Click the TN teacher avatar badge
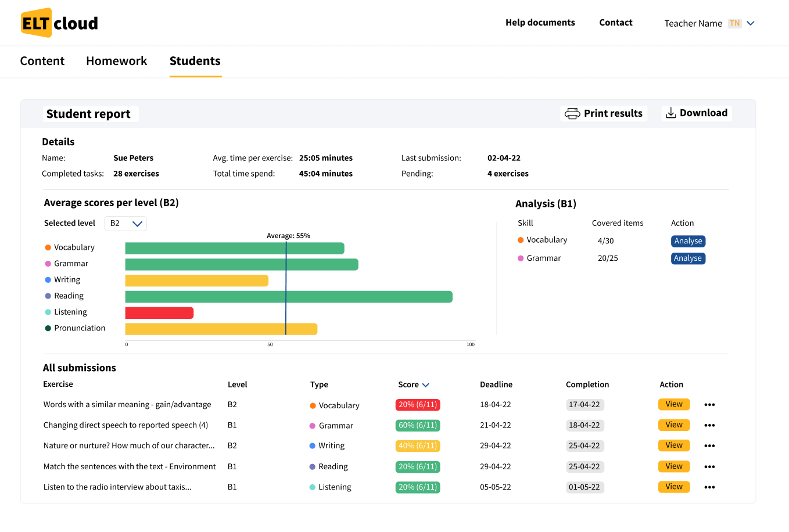 (x=735, y=23)
